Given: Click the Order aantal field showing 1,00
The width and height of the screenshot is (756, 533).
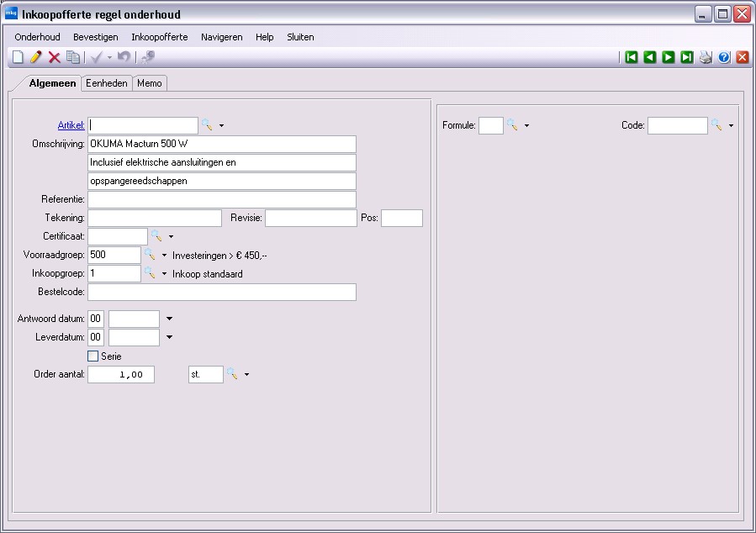Looking at the screenshot, I should (121, 374).
